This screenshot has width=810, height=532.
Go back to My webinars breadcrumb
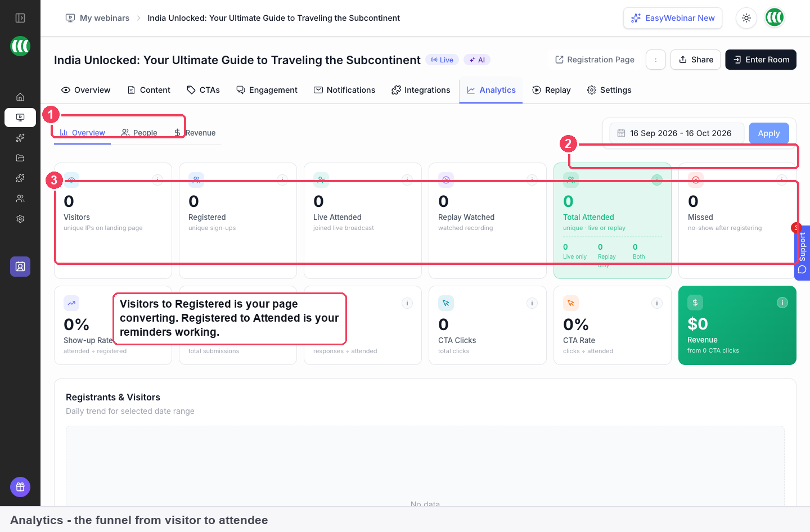pos(98,18)
